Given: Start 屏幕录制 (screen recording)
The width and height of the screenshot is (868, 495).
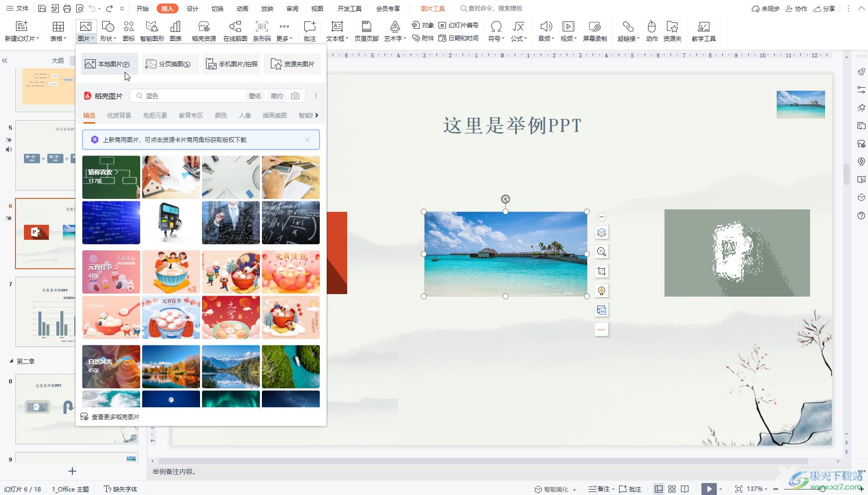Looking at the screenshot, I should [x=595, y=31].
